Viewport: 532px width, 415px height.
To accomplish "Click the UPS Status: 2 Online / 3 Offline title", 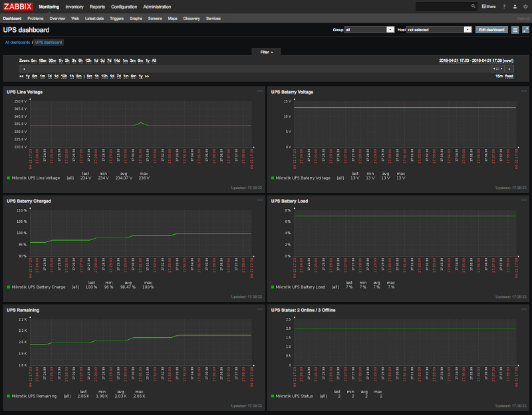I will click(303, 310).
